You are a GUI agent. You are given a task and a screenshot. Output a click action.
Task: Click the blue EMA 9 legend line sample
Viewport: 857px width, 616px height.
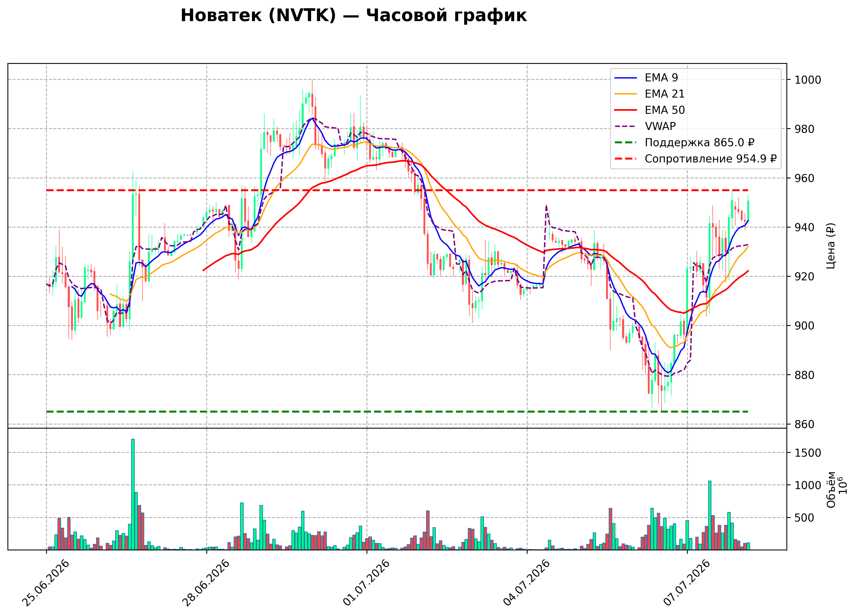[626, 78]
